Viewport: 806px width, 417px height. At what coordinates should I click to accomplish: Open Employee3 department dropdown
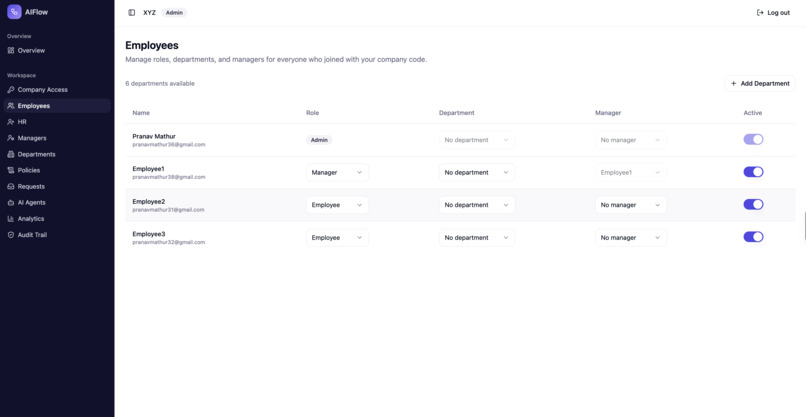477,238
